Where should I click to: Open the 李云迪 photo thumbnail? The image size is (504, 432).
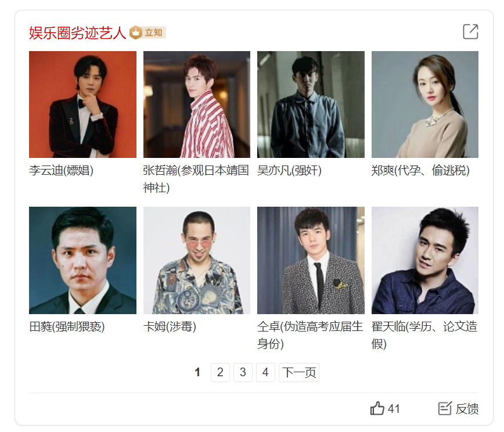click(x=82, y=105)
